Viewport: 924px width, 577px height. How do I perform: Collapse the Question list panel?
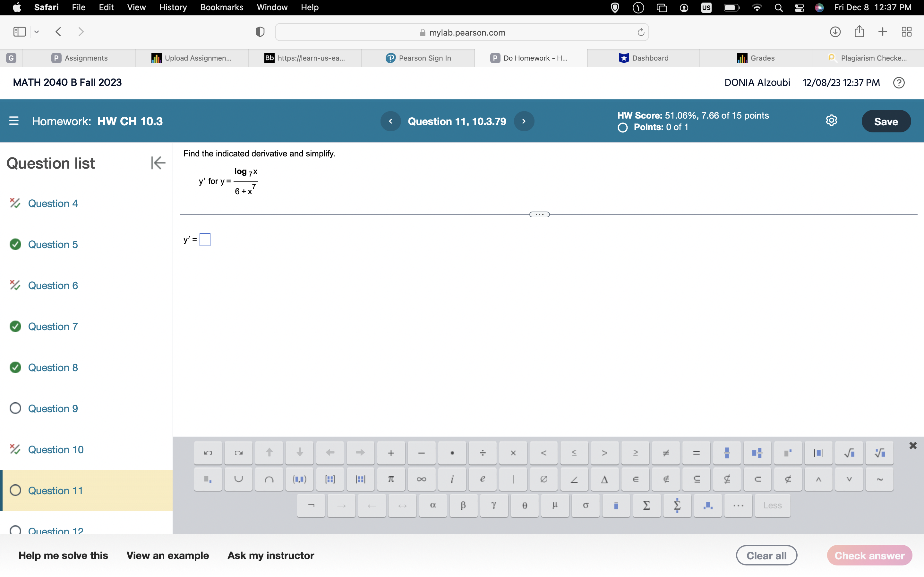(x=158, y=163)
